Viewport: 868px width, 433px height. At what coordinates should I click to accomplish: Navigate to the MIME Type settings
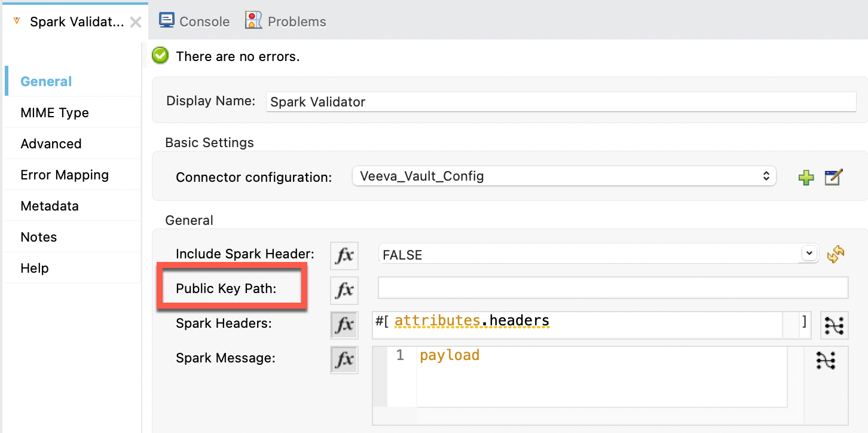(55, 112)
